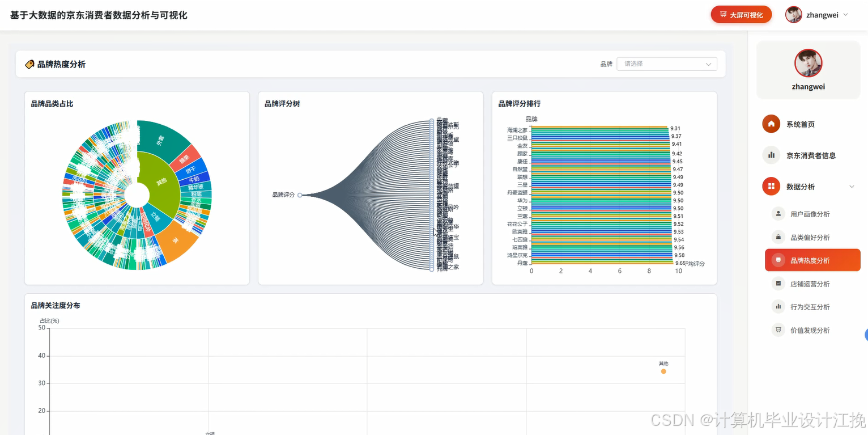Click the 品牌评分 root node circle in the tree
This screenshot has width=868, height=435.
coord(300,195)
